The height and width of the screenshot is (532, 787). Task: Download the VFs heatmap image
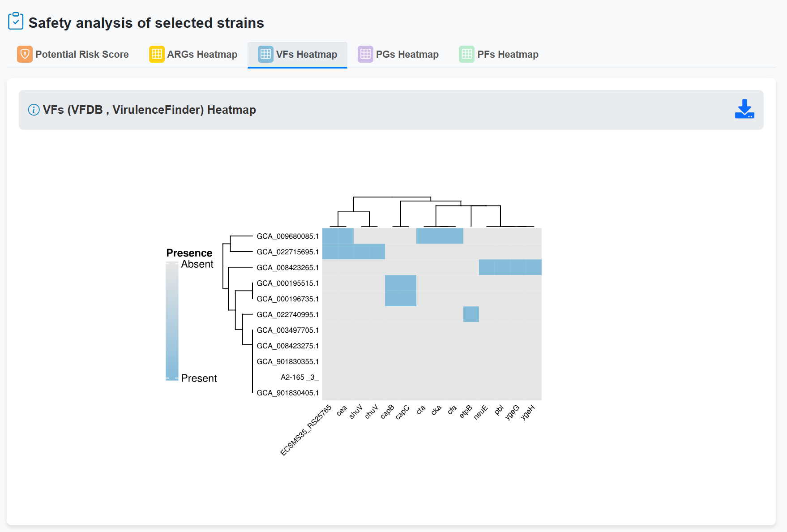[744, 109]
